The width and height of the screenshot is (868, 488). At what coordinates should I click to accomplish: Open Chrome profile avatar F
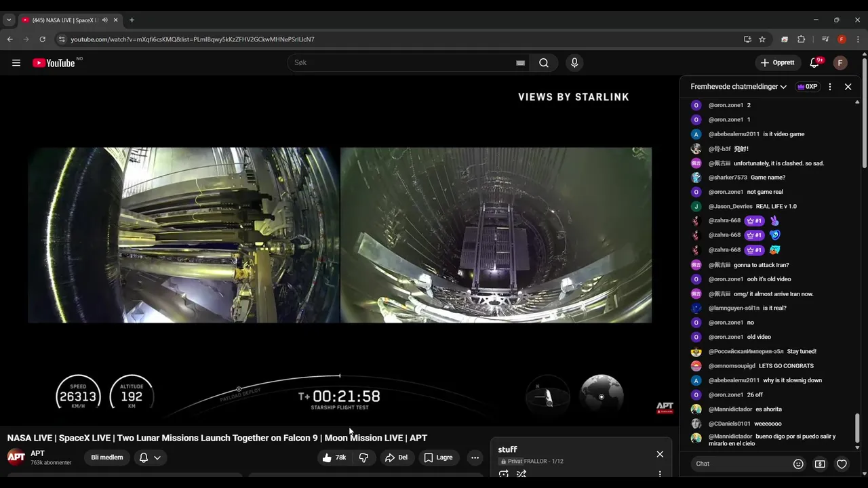point(842,39)
